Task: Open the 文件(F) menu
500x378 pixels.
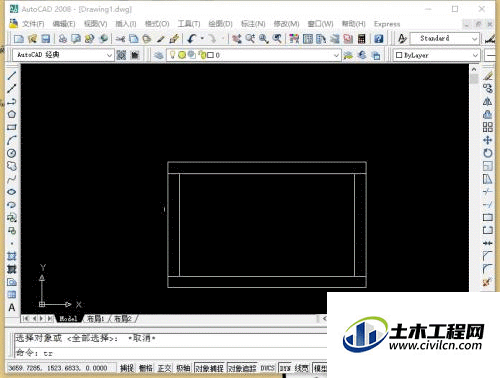Action: [x=33, y=24]
